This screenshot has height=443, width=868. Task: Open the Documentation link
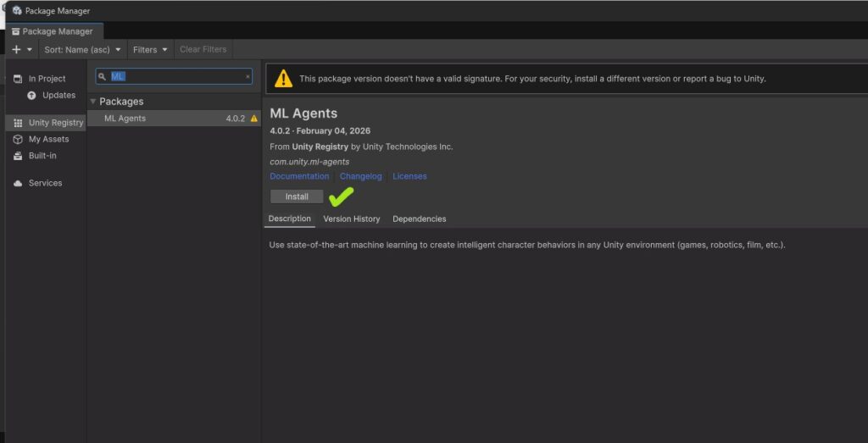(299, 176)
